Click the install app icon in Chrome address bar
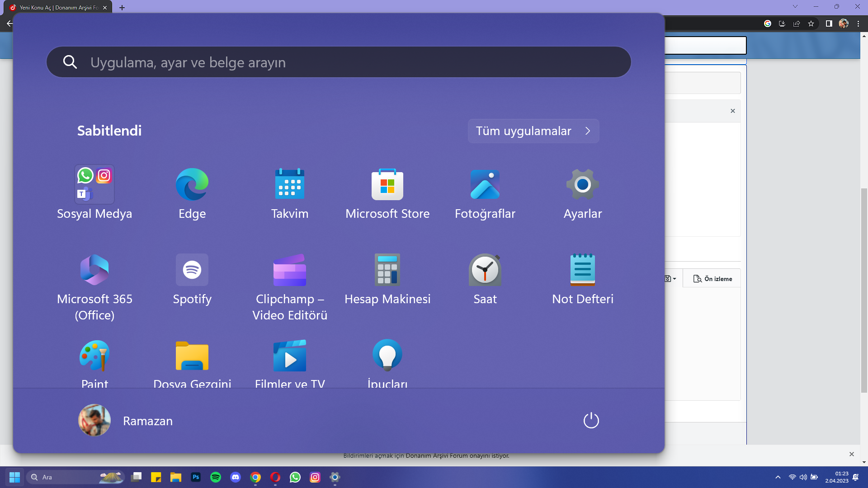The width and height of the screenshot is (868, 488). pos(782,23)
